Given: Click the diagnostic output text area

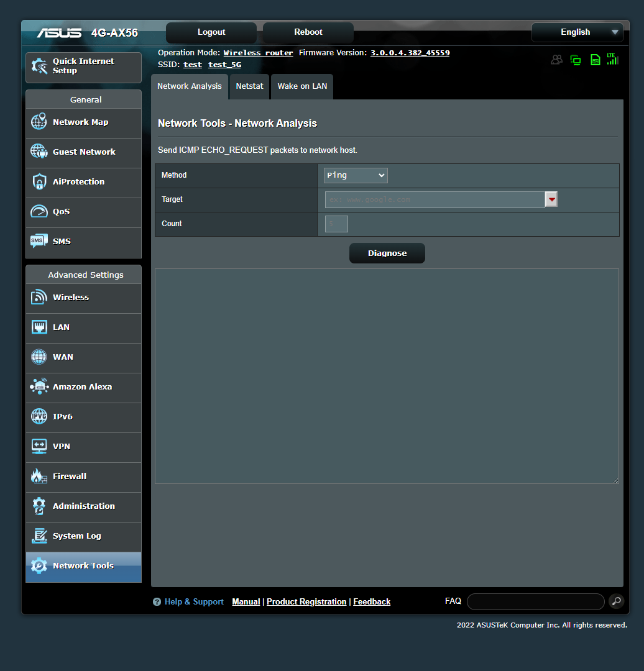Looking at the screenshot, I should (x=387, y=376).
